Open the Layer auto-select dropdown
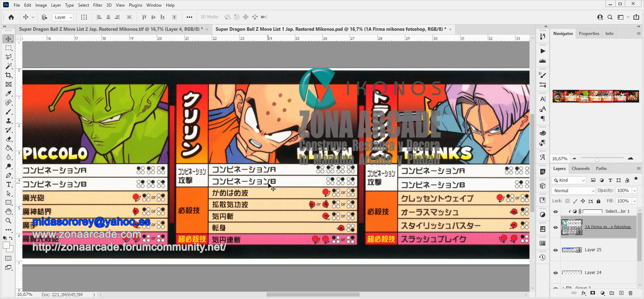This screenshot has height=299, width=644. 63,17
